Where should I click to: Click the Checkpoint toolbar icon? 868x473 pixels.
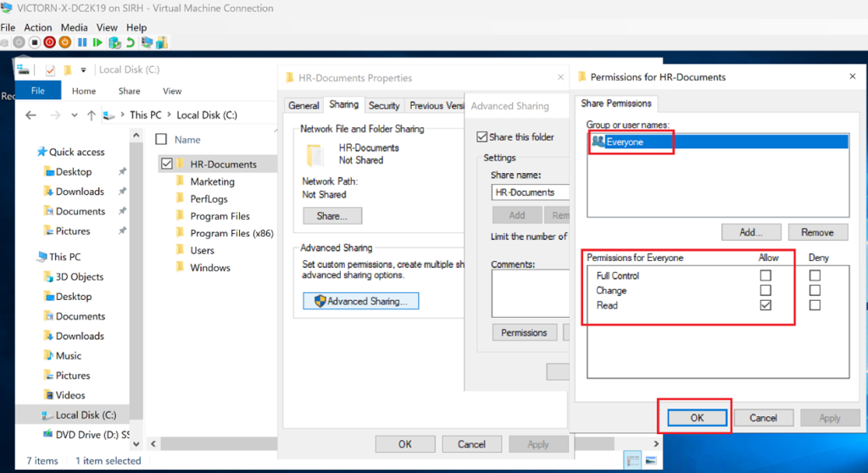114,42
